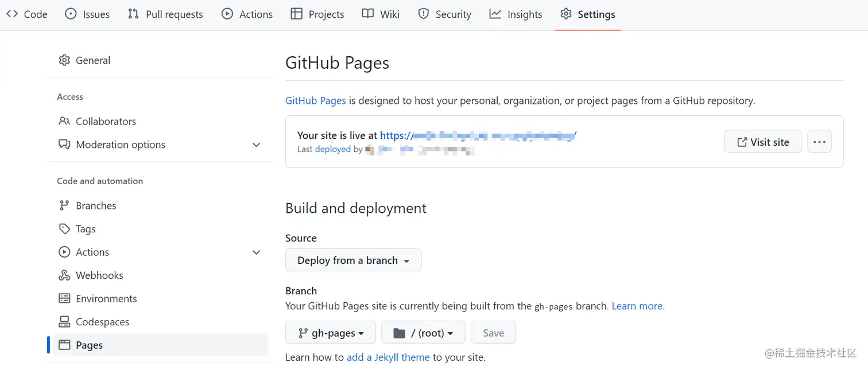Click the GitHub Pages page heading

[x=338, y=63]
